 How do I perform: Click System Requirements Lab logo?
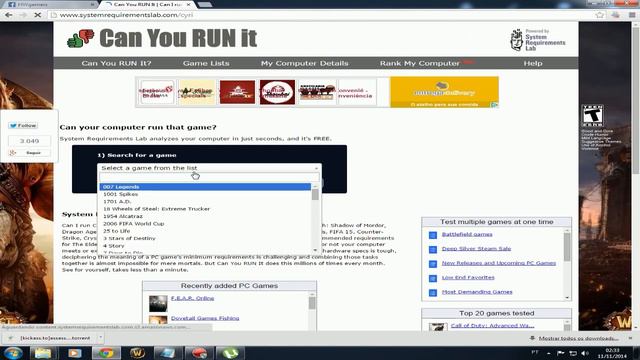pyautogui.click(x=538, y=40)
